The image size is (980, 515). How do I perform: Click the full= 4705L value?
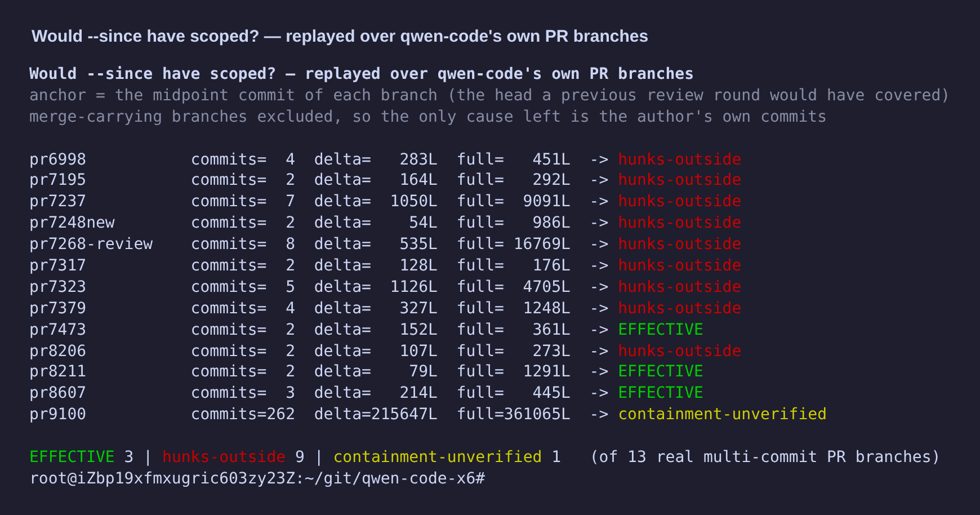pyautogui.click(x=514, y=287)
